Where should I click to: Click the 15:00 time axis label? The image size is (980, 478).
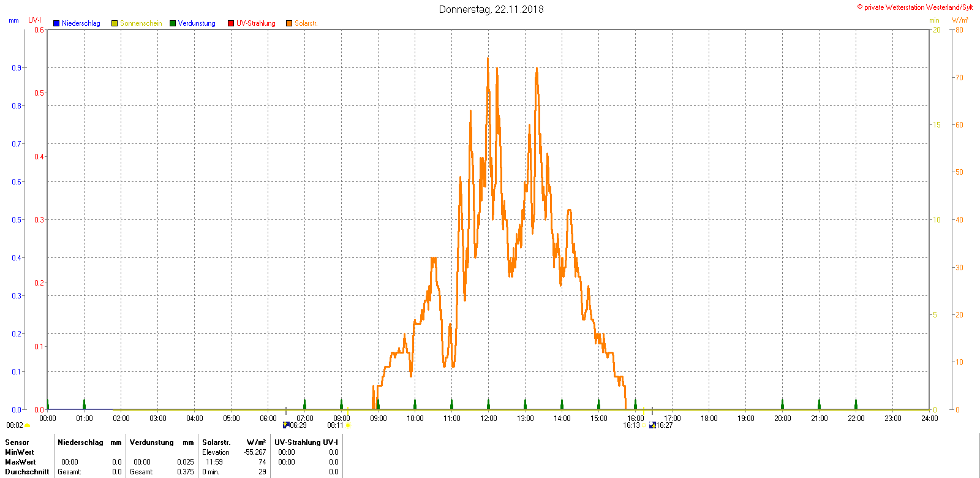tap(599, 419)
